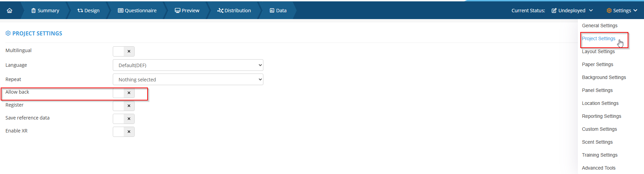The height and width of the screenshot is (174, 644).
Task: Select Layout Settings in the menu
Action: tap(598, 51)
